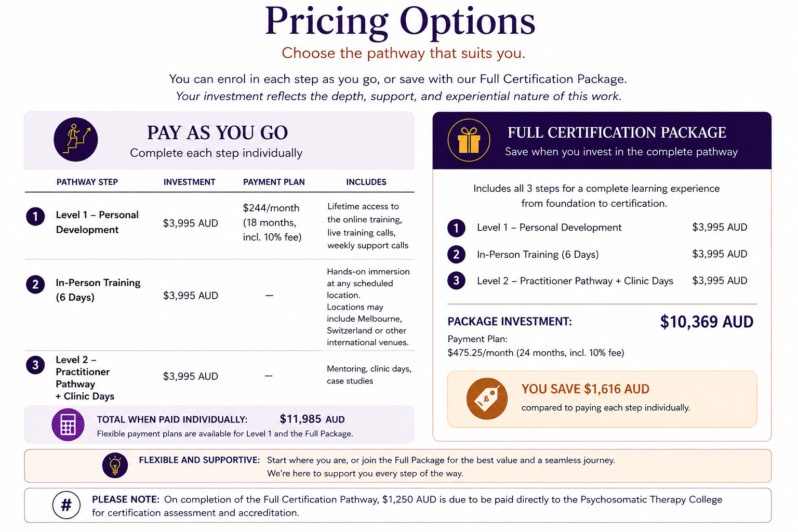Click the purple calculator icon
798x532 pixels.
68,425
